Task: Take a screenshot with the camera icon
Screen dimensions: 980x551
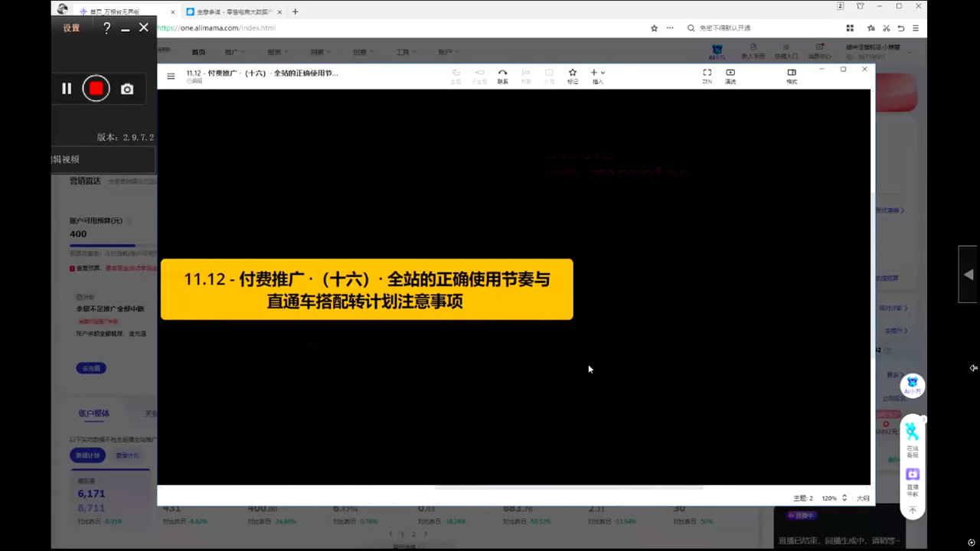Action: pos(127,90)
